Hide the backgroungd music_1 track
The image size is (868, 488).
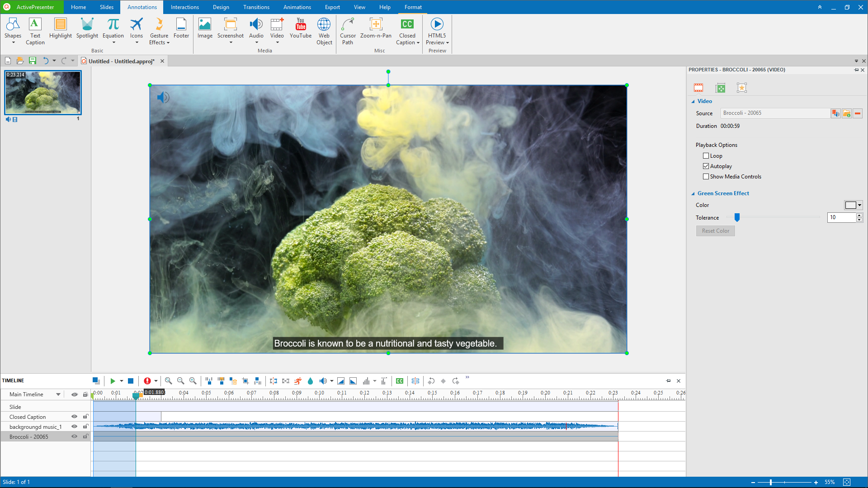[74, 427]
